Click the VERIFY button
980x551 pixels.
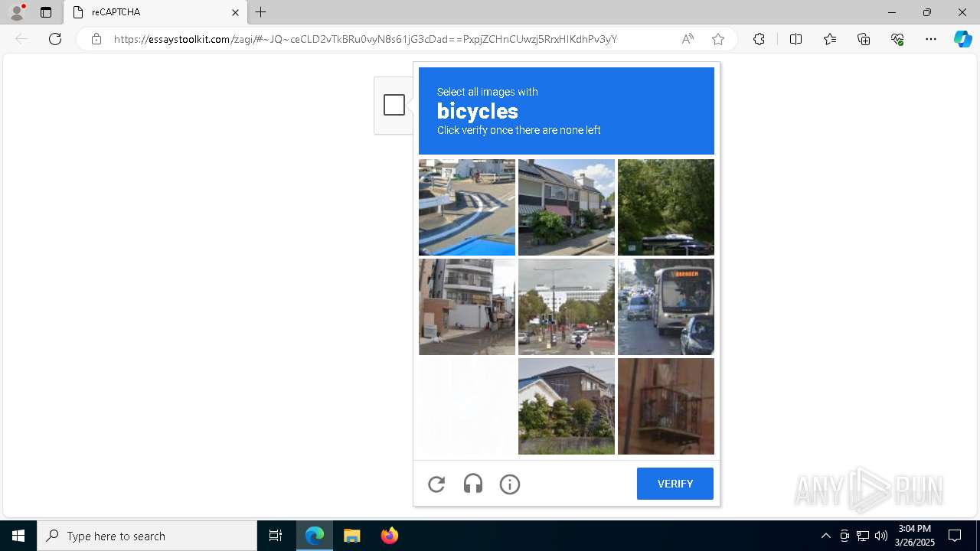coord(675,484)
